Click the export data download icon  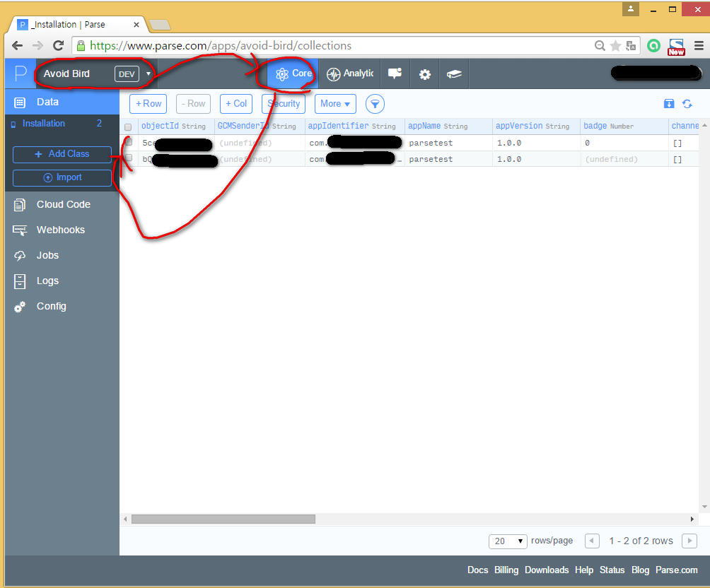point(669,104)
